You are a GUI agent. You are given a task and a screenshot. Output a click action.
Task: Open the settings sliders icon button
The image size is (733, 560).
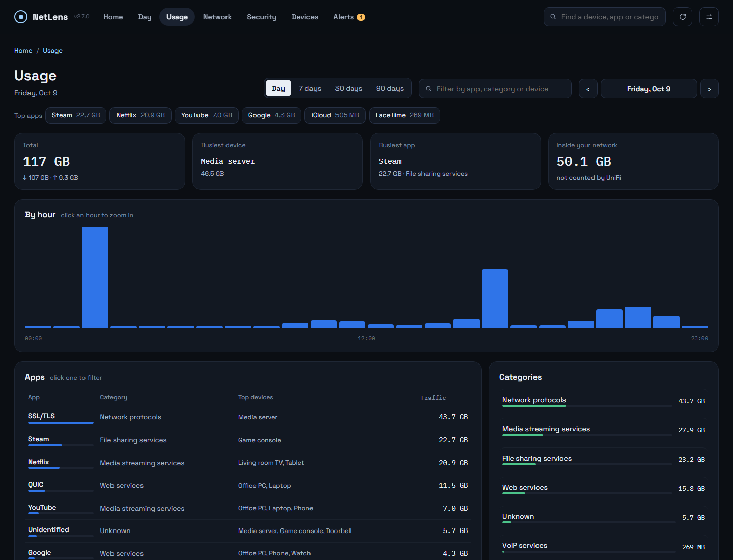pyautogui.click(x=709, y=17)
